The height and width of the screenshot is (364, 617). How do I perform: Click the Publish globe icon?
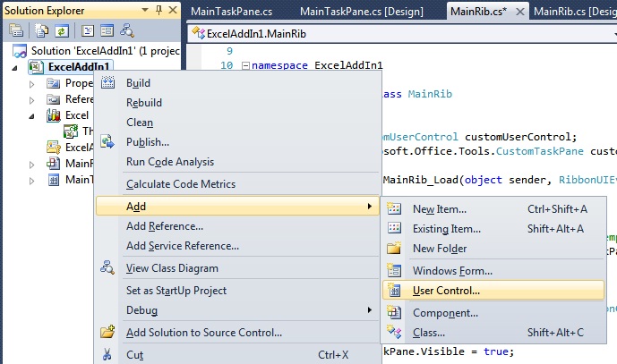click(x=107, y=141)
